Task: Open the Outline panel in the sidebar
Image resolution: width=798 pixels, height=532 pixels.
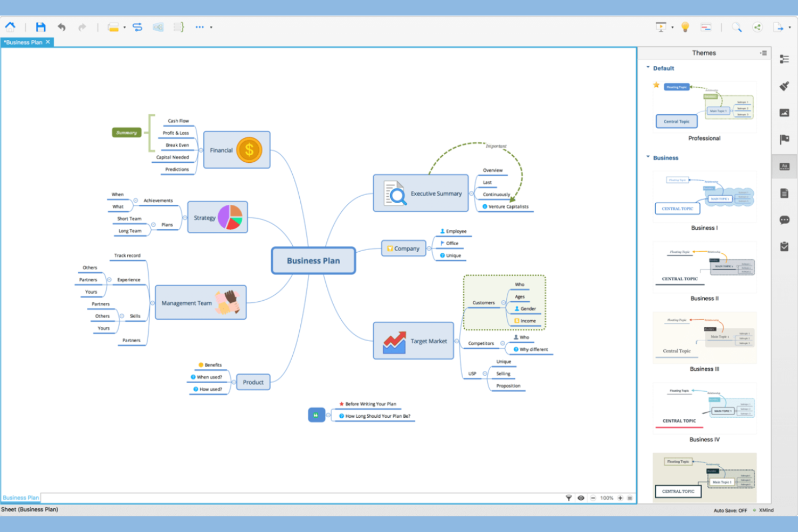Action: pos(785,59)
